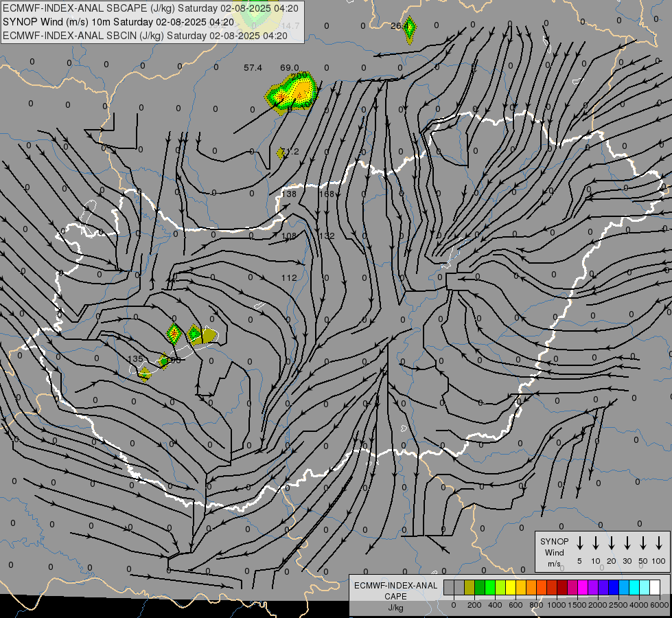672x618 pixels.
Task: Click the J/kg unit label in legend
Action: 395,608
